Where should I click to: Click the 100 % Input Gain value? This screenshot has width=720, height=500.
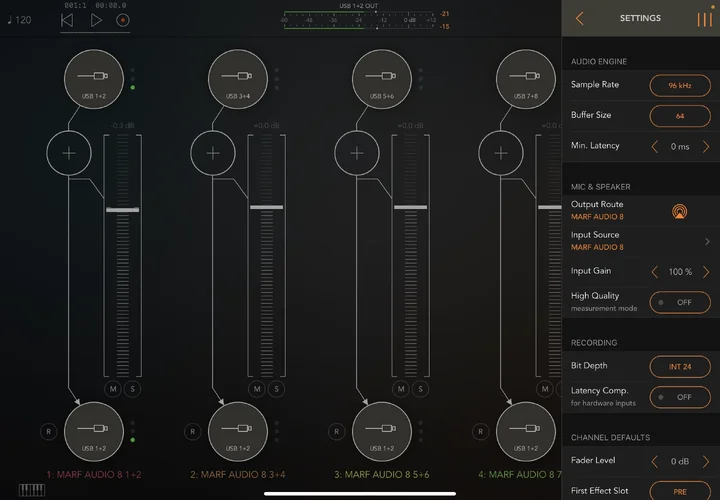tap(680, 272)
